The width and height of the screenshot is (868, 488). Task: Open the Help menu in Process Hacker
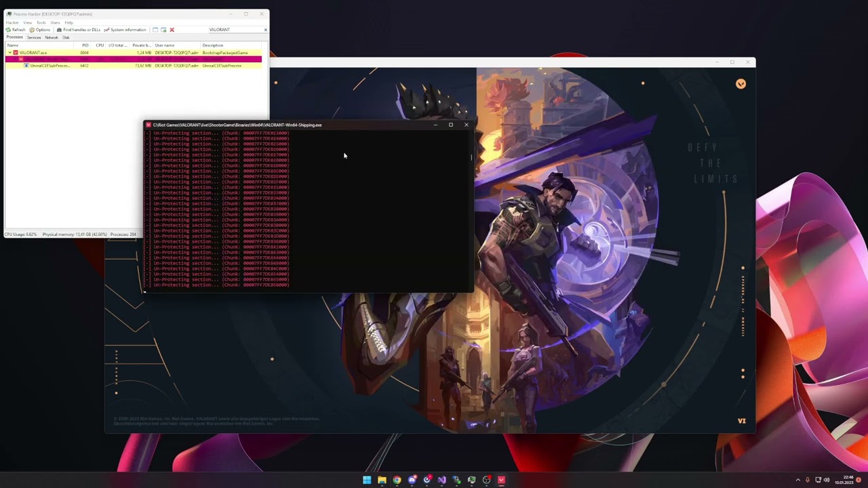68,22
